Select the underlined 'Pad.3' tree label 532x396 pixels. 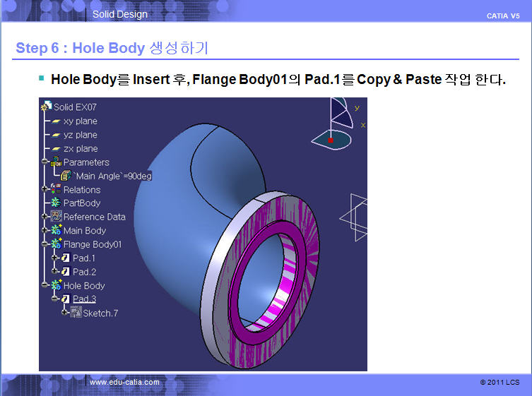coord(85,299)
